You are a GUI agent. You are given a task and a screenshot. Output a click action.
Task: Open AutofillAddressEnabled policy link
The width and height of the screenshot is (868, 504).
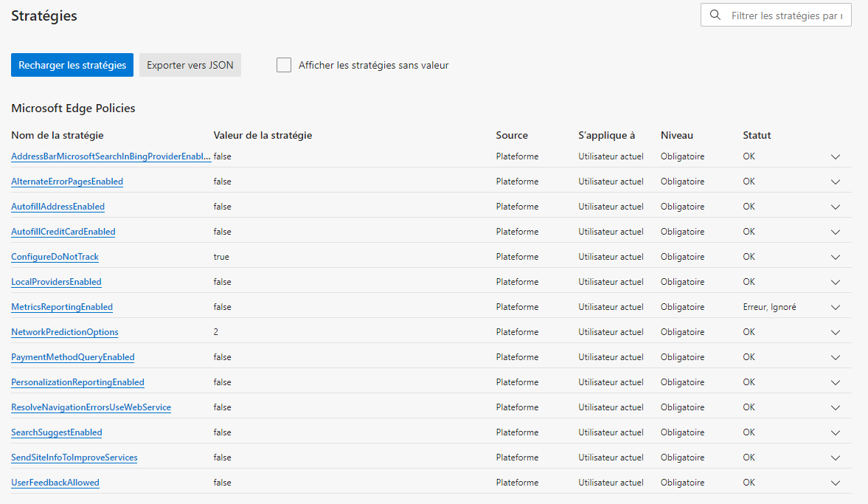click(x=58, y=207)
